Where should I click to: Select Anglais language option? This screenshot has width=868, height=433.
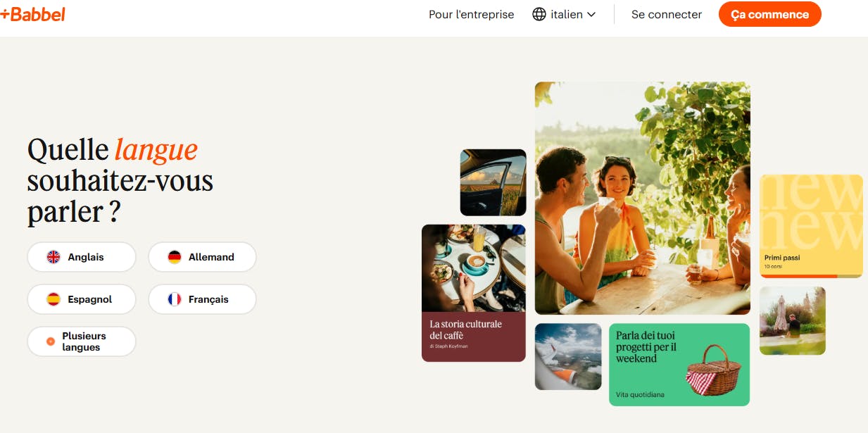point(82,257)
